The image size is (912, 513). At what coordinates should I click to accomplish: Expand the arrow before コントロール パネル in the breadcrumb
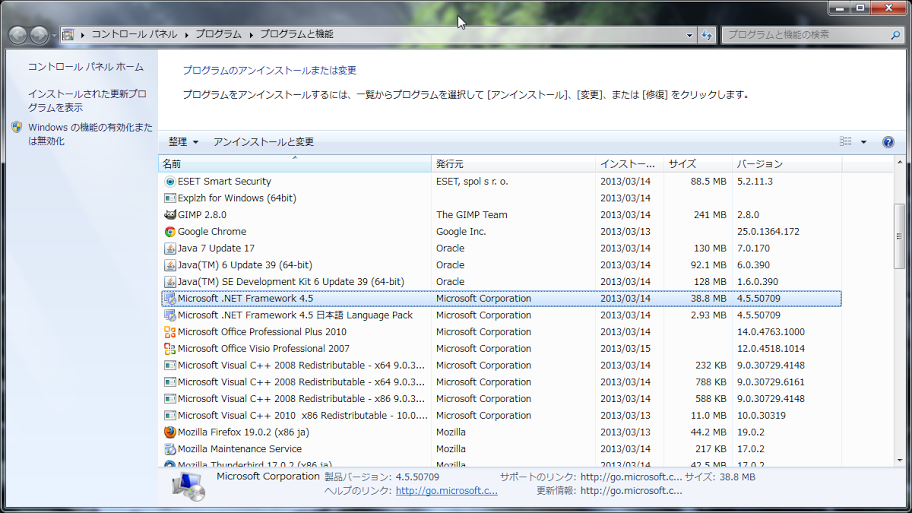(83, 35)
